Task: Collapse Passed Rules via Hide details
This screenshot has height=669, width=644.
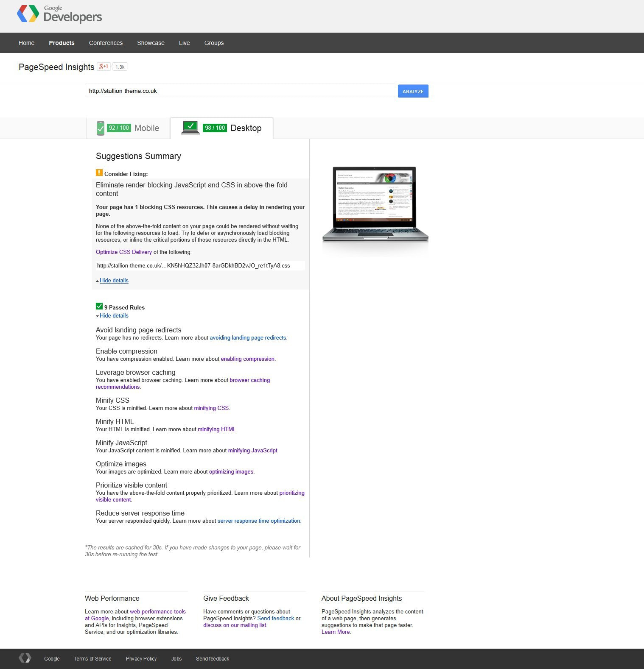Action: coord(114,316)
